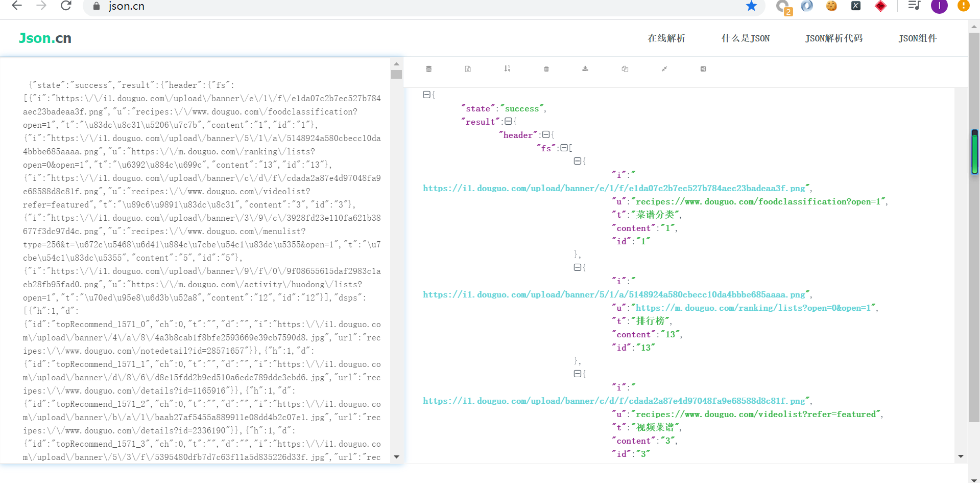Viewport: 980px width, 483px height.
Task: Open the JSON组件 menu item
Action: pos(918,38)
